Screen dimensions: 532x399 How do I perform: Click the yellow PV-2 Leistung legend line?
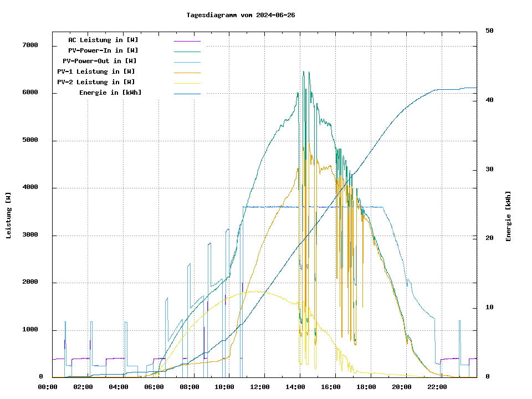tap(187, 83)
